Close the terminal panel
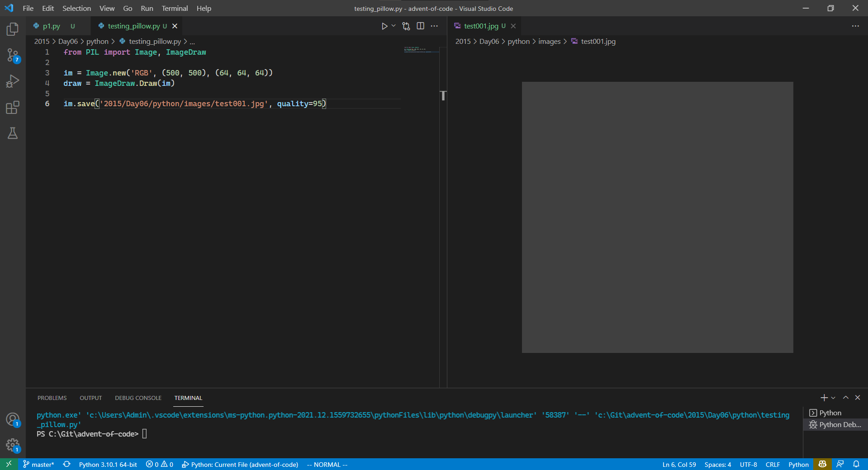The height and width of the screenshot is (470, 868). click(858, 398)
